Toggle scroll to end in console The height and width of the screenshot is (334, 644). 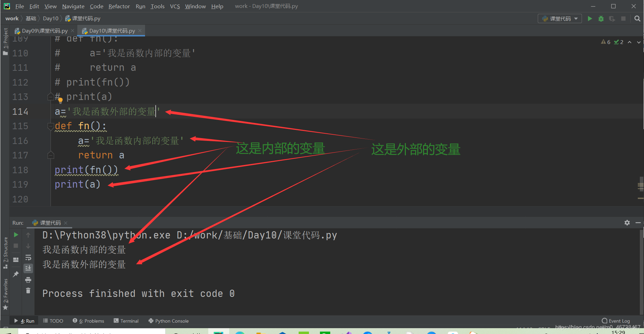point(28,268)
